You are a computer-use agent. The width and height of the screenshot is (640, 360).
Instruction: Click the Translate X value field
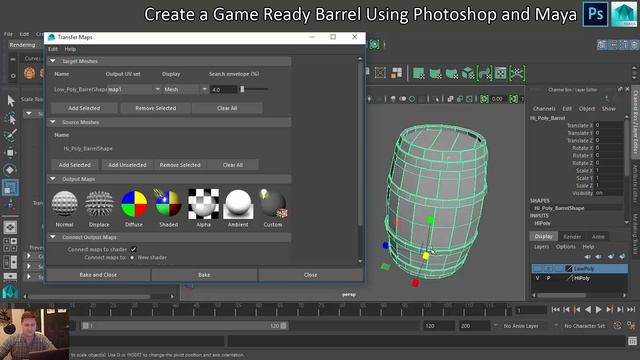click(608, 125)
